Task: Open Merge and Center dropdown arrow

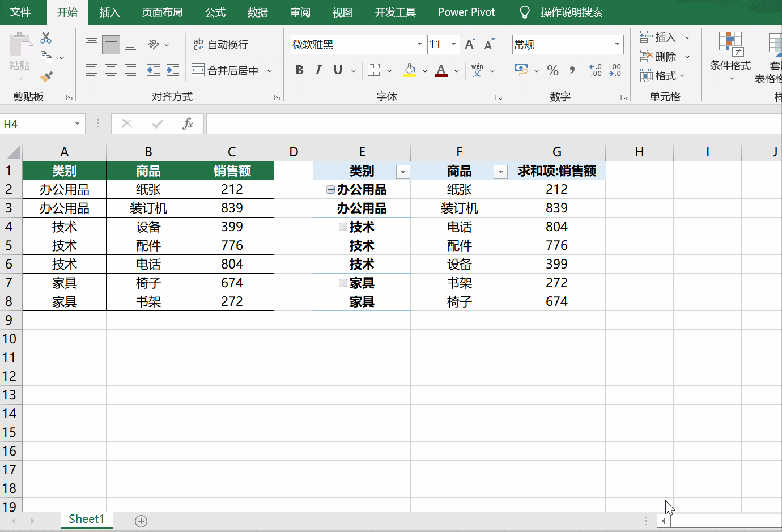Action: click(x=270, y=71)
